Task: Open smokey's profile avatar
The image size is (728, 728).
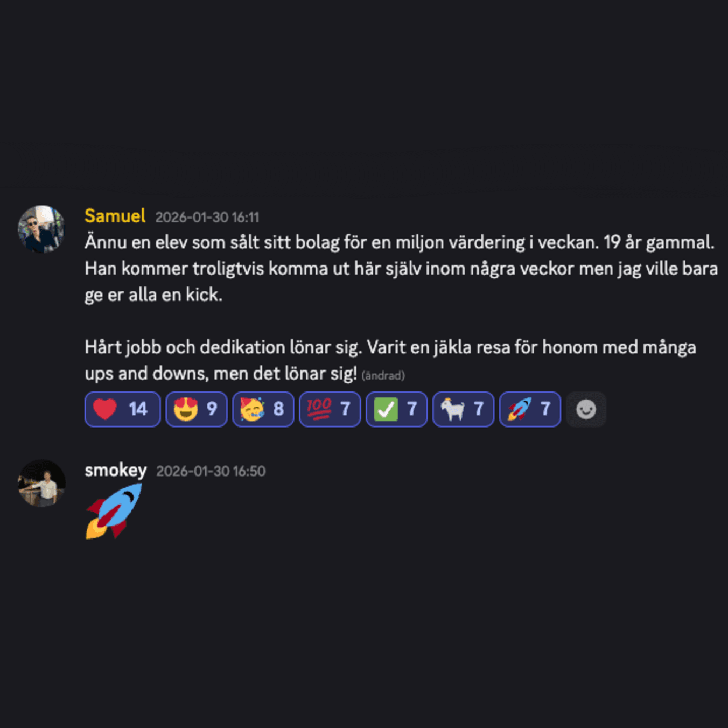Action: [41, 483]
